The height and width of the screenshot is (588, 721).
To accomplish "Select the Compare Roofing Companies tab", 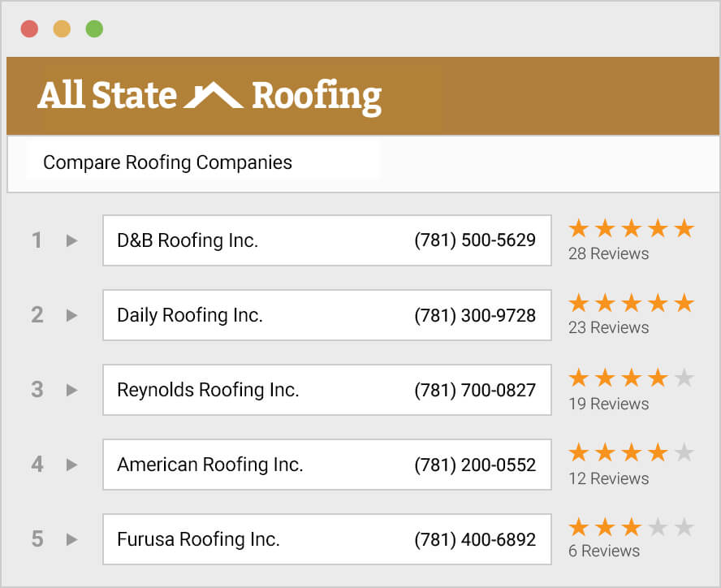I will coord(166,162).
